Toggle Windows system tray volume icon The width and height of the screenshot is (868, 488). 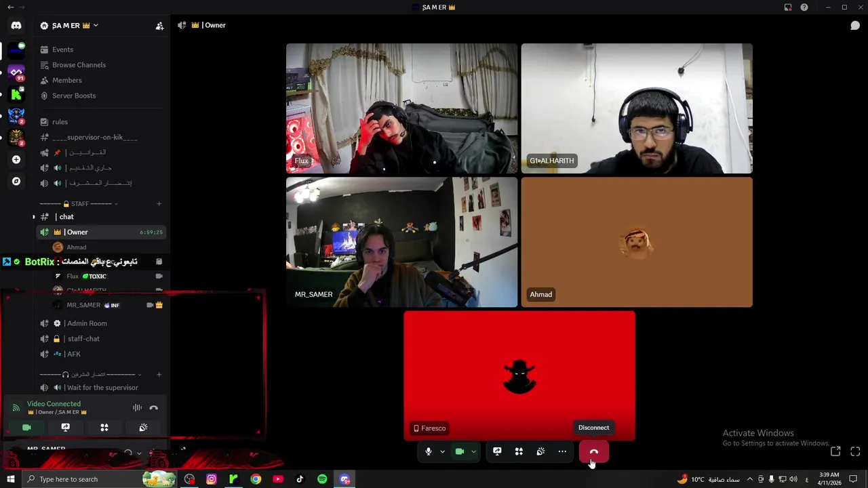coord(793,479)
